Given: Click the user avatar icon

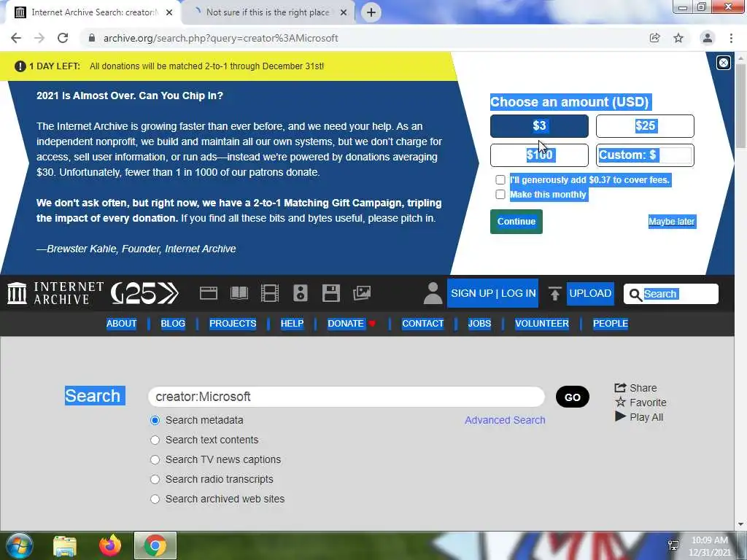Looking at the screenshot, I should [x=433, y=293].
